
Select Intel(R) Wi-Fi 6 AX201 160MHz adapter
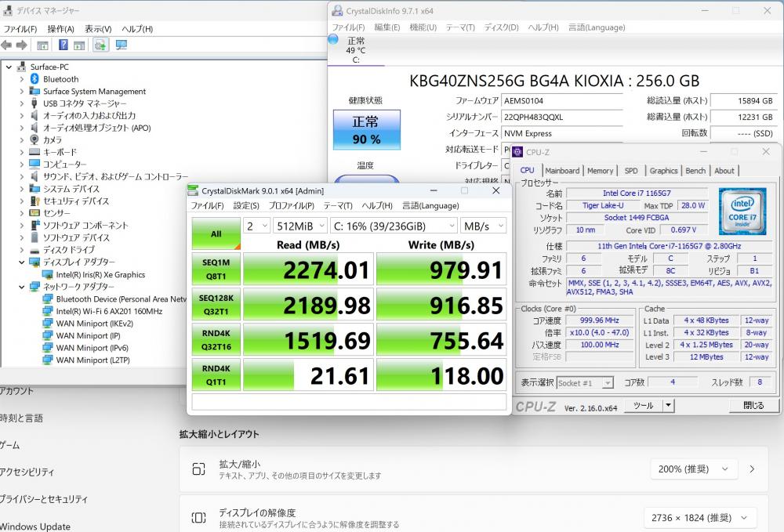109,311
